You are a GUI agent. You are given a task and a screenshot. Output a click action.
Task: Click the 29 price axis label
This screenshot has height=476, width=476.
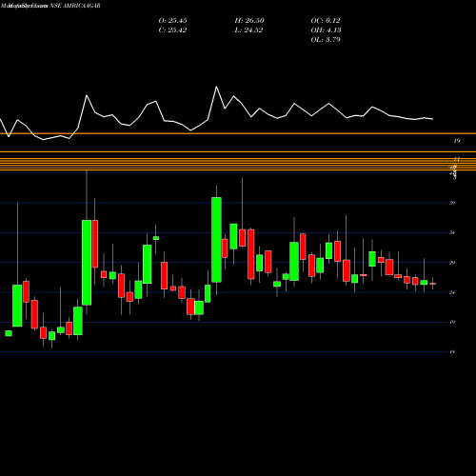click(x=452, y=263)
